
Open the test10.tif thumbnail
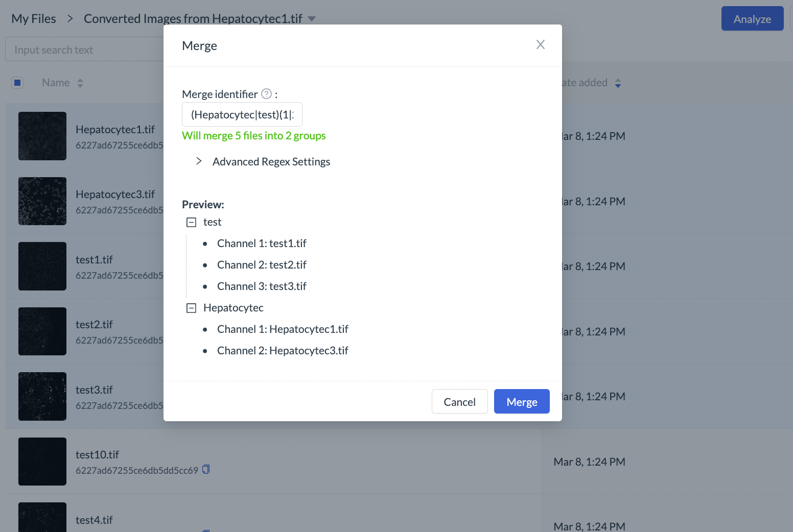pyautogui.click(x=42, y=462)
